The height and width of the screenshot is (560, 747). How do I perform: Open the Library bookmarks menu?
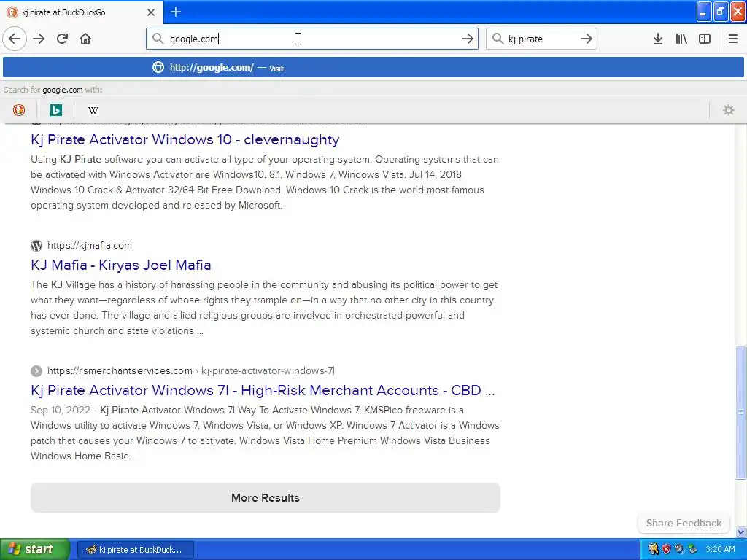pos(681,39)
